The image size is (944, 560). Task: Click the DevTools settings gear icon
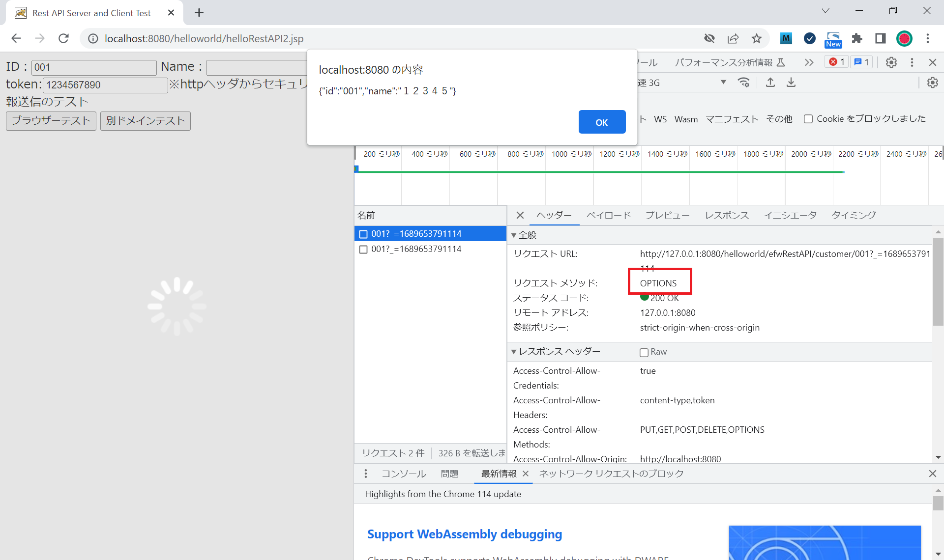pos(891,62)
